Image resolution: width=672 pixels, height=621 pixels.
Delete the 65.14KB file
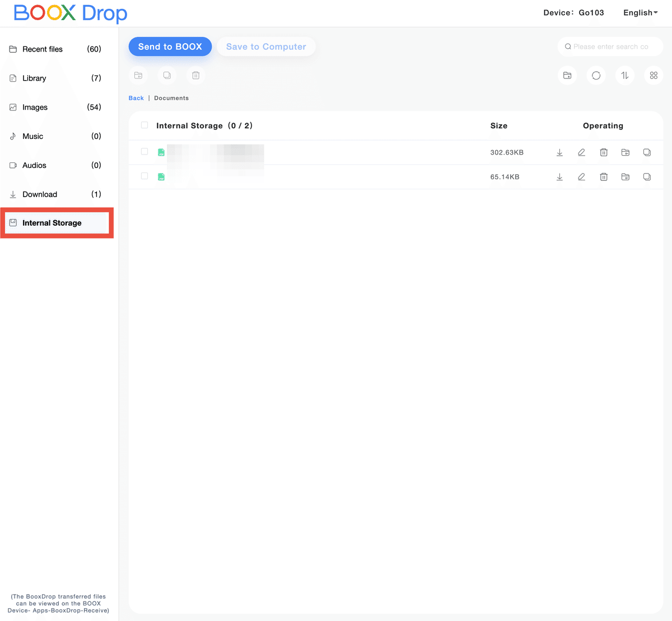click(604, 177)
